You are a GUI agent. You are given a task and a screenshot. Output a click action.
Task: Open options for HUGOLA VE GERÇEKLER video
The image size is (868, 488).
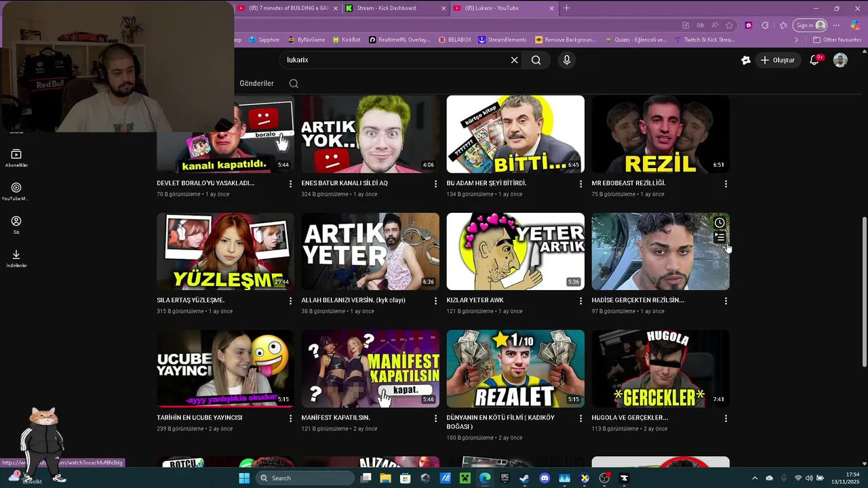tap(726, 418)
